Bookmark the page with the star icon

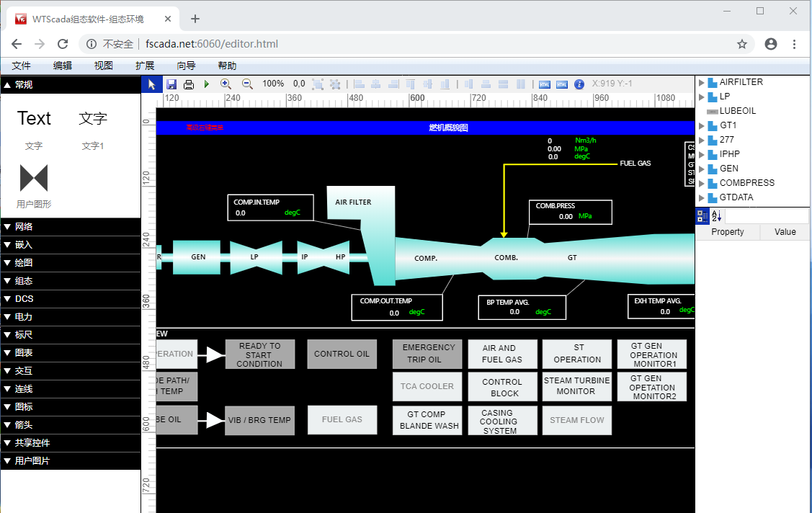click(742, 44)
